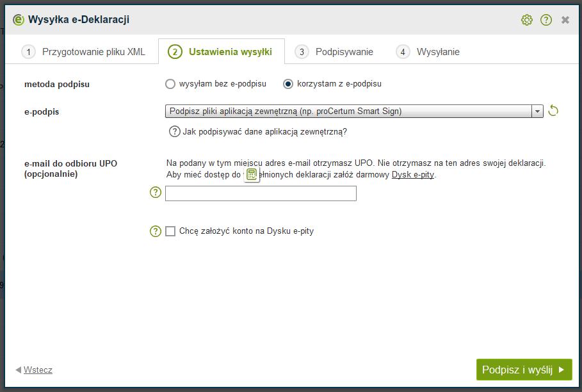Open the settings gear in title bar
The width and height of the screenshot is (582, 392).
coord(527,20)
